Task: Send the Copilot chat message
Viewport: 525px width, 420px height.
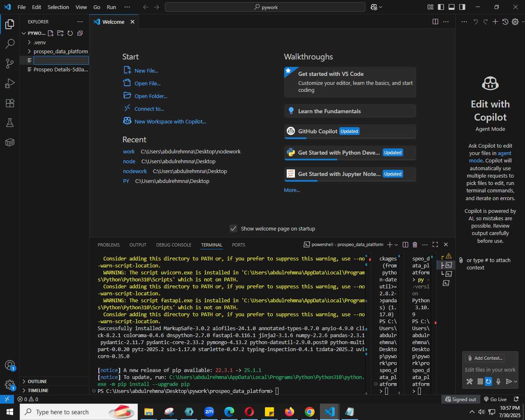Action: [x=509, y=381]
